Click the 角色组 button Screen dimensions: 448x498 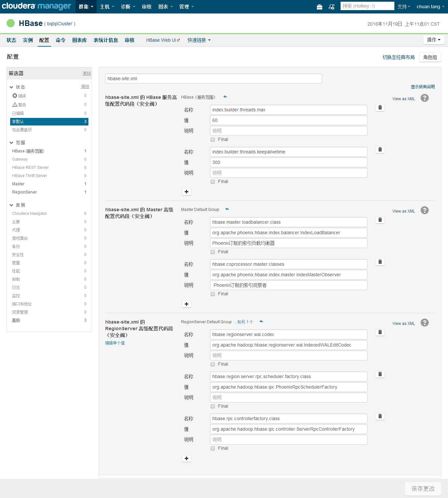pos(430,57)
